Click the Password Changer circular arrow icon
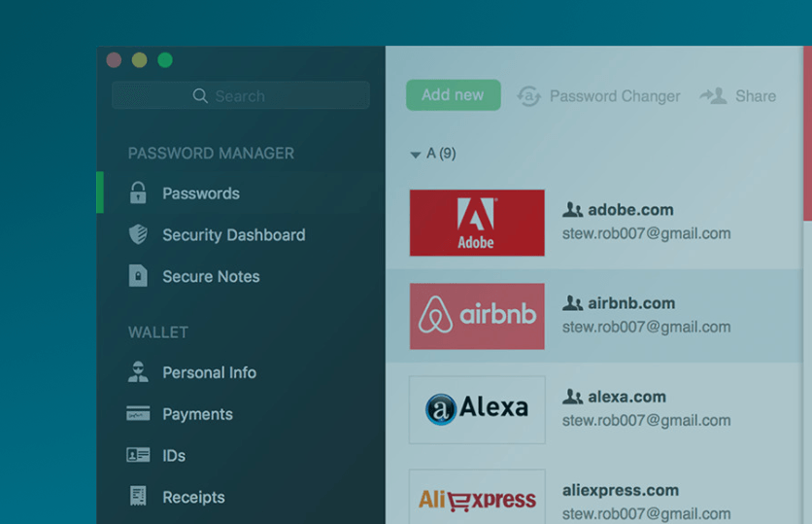This screenshot has width=812, height=524. click(528, 96)
